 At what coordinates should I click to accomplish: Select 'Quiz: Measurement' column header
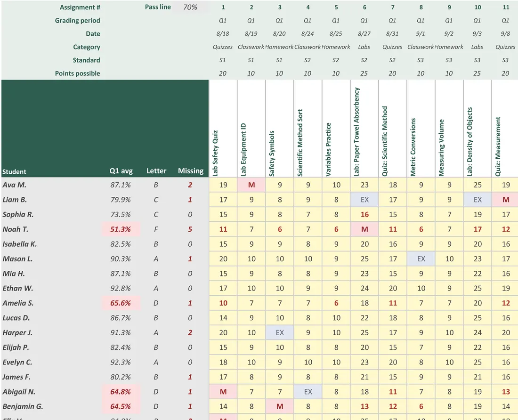pyautogui.click(x=505, y=129)
